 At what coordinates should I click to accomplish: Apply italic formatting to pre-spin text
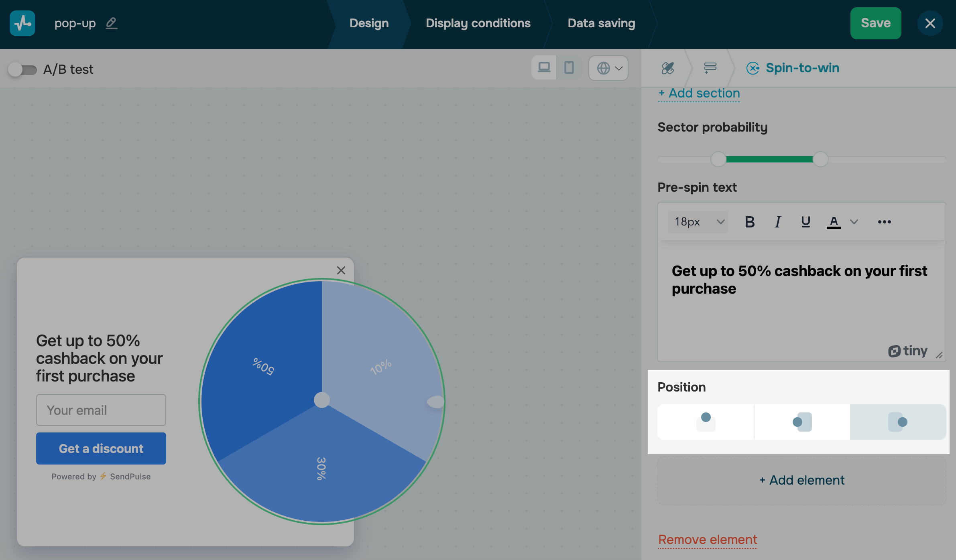click(x=777, y=222)
